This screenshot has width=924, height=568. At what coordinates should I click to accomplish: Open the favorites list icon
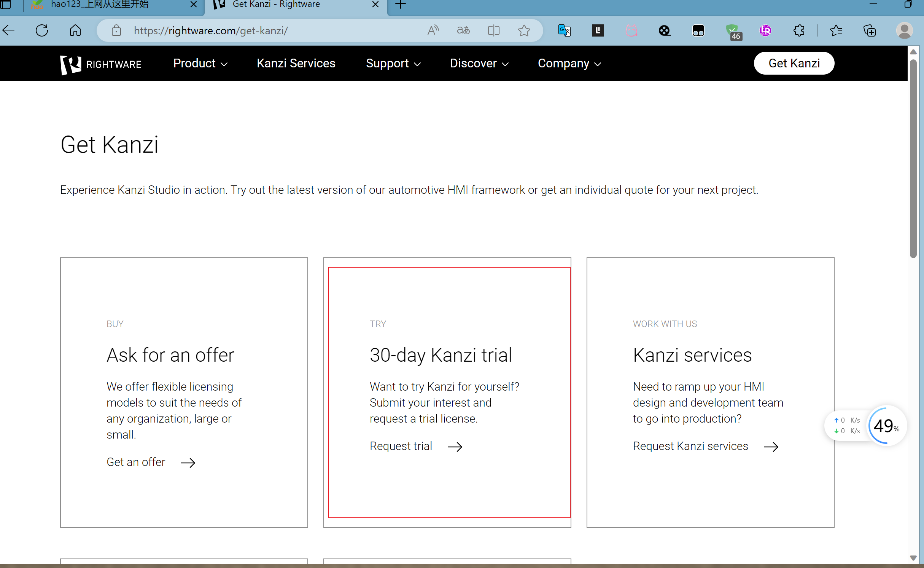[x=836, y=30]
